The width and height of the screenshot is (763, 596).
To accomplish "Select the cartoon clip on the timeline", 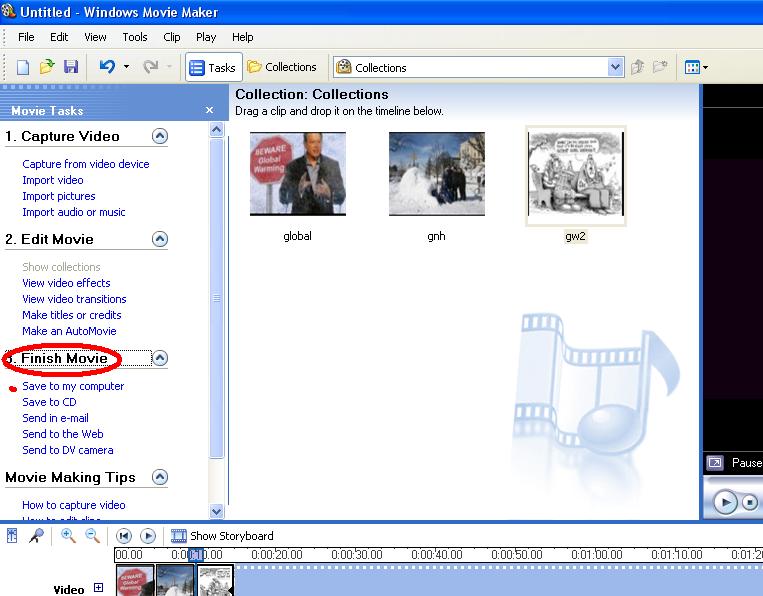I will click(x=215, y=580).
